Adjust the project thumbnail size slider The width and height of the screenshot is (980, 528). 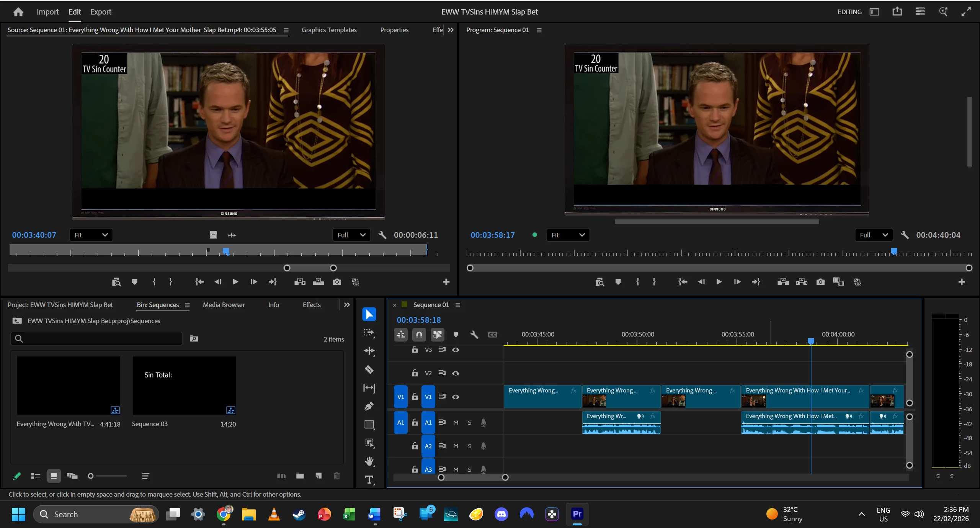point(91,476)
